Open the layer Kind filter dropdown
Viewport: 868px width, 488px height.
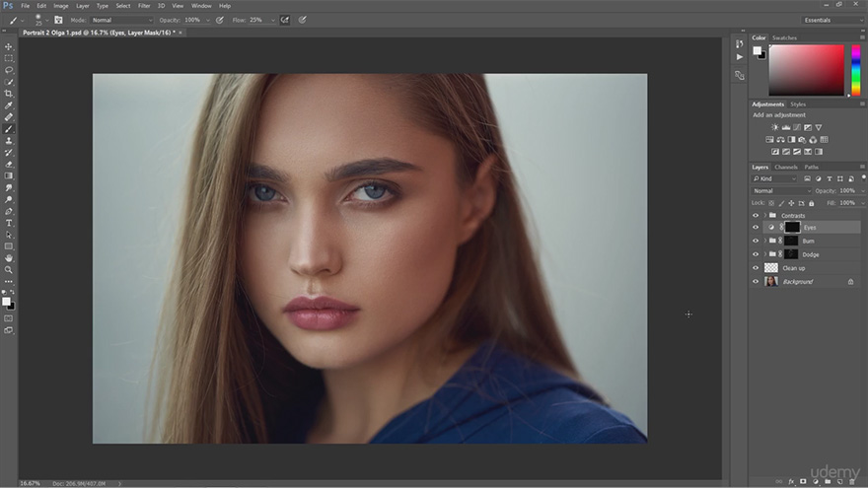pyautogui.click(x=774, y=178)
